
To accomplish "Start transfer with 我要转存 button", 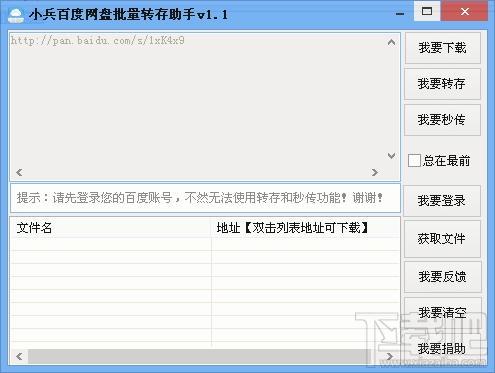I will [x=442, y=84].
